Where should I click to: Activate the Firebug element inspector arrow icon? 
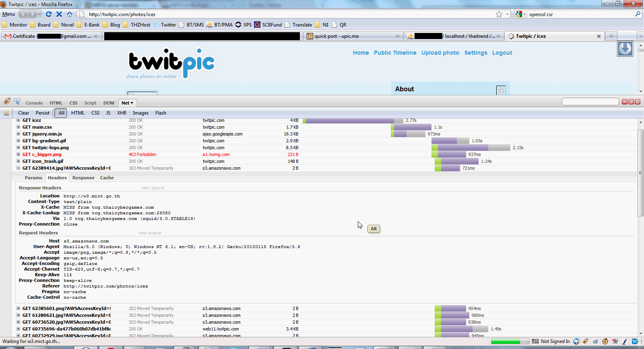point(17,102)
